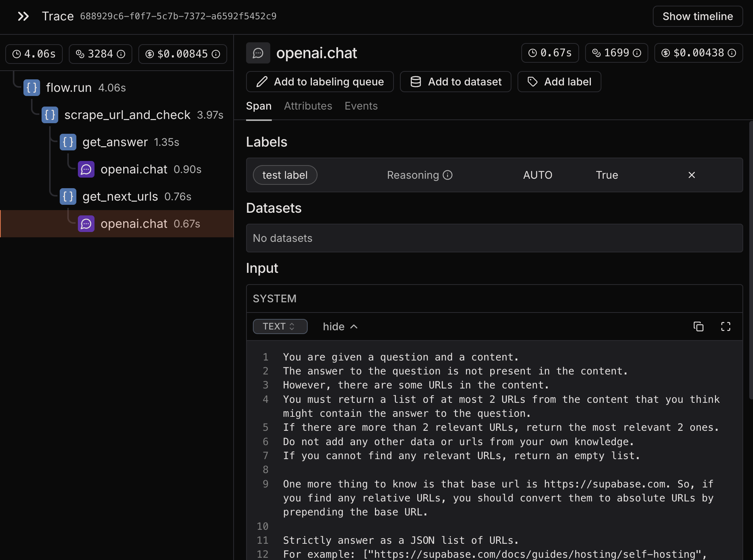Select the TEXT format dropdown
753x560 pixels.
(279, 326)
